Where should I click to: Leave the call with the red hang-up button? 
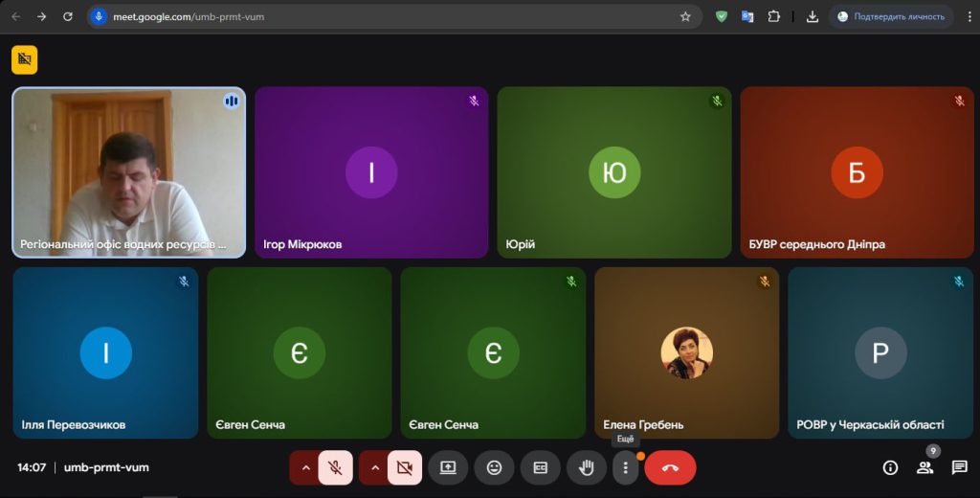[x=670, y=467]
